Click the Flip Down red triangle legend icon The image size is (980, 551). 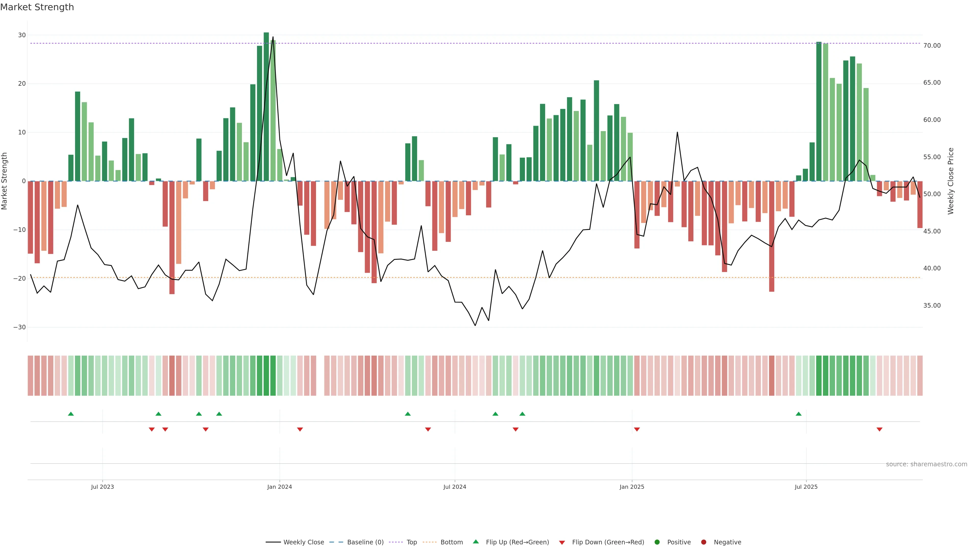pyautogui.click(x=562, y=543)
